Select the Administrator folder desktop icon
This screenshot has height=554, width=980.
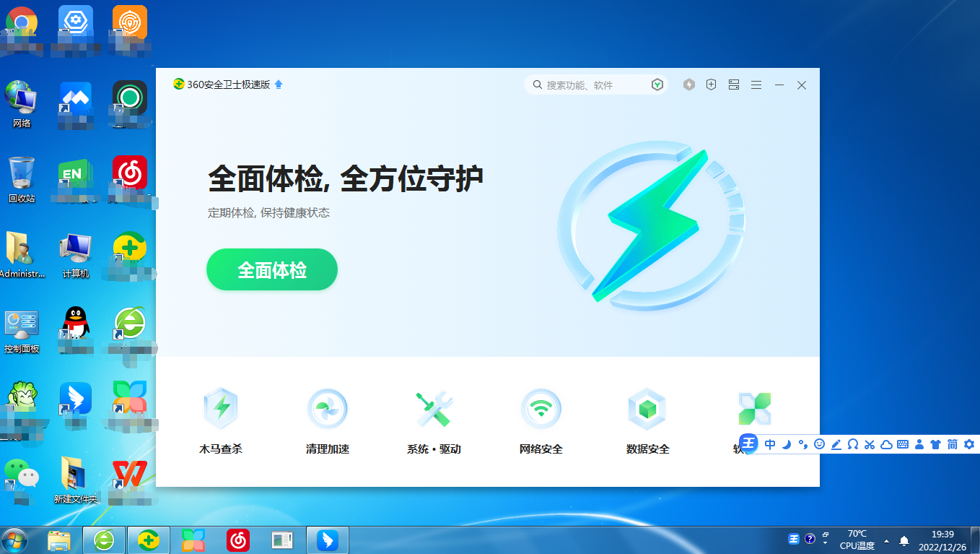point(22,254)
